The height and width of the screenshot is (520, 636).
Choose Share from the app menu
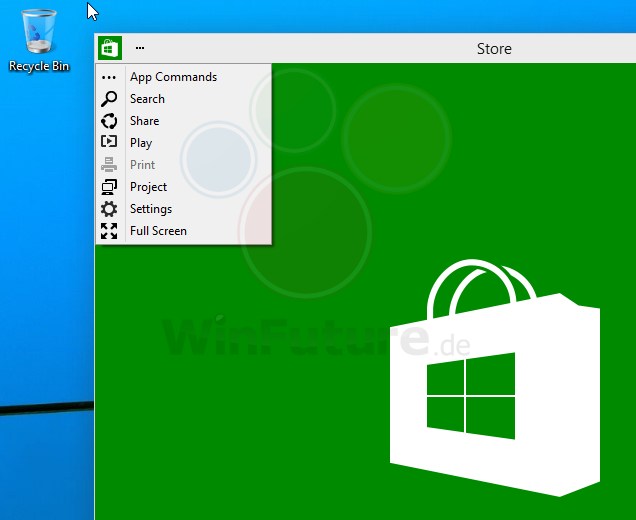[x=184, y=121]
